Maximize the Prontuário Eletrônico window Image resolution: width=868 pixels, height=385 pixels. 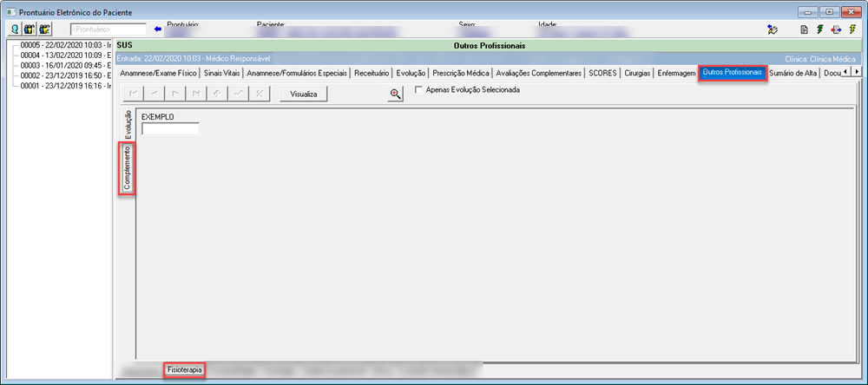[830, 11]
